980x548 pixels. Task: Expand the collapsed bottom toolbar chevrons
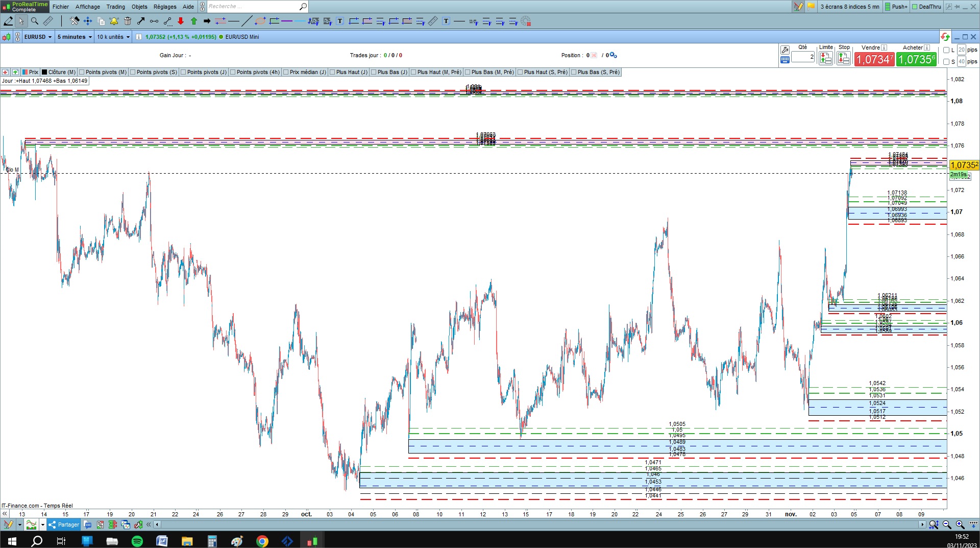click(x=149, y=525)
